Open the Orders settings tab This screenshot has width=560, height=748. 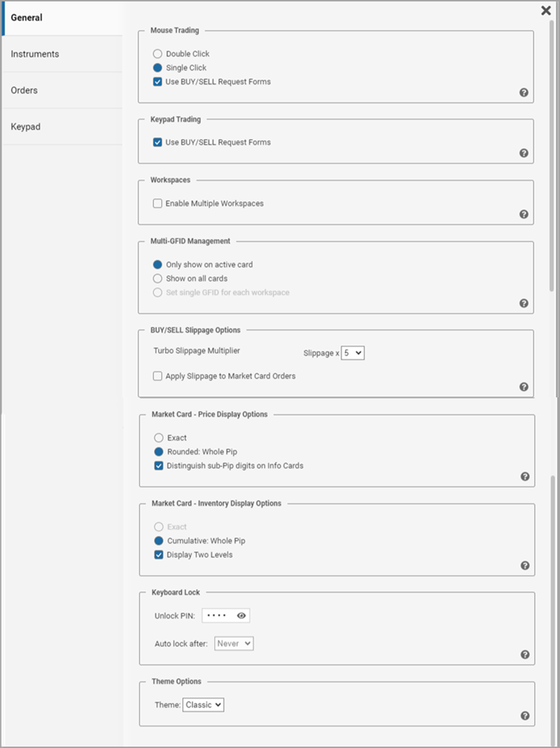coord(24,90)
